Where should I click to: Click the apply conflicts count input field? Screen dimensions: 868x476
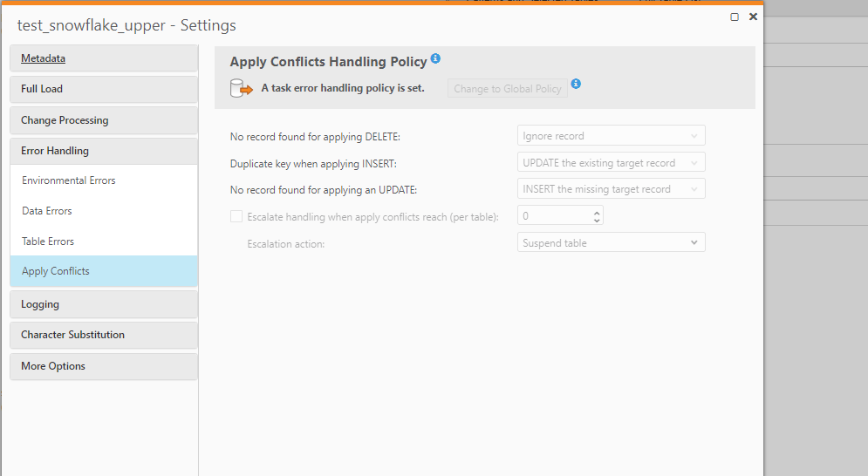coord(553,216)
